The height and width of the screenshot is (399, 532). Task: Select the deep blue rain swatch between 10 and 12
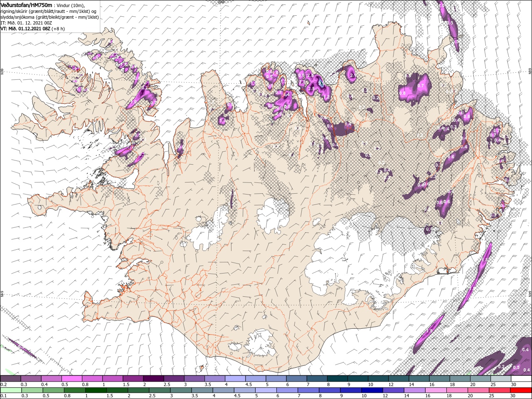[x=372, y=390]
